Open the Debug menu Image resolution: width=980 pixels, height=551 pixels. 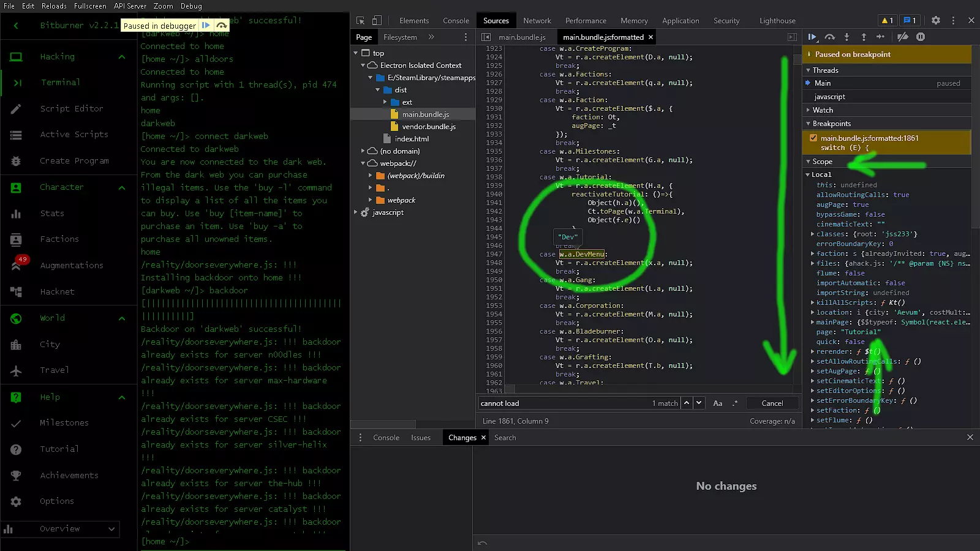pyautogui.click(x=191, y=6)
